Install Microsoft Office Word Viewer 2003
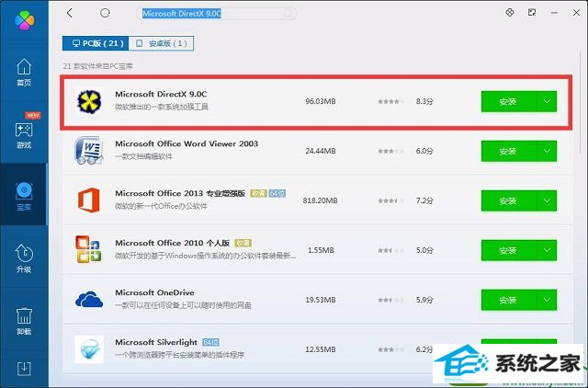Image resolution: width=588 pixels, height=388 pixels. click(509, 151)
